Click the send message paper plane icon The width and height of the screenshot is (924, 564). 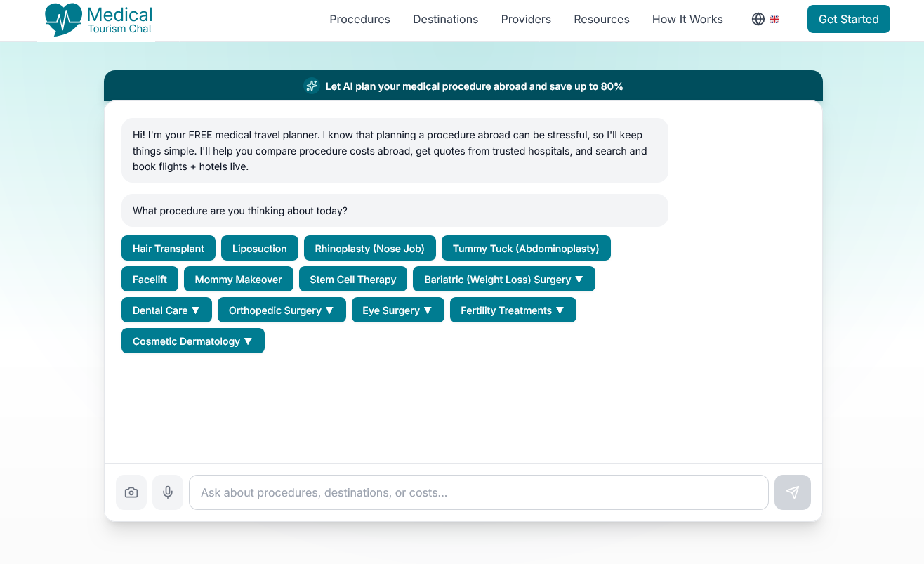(x=792, y=492)
